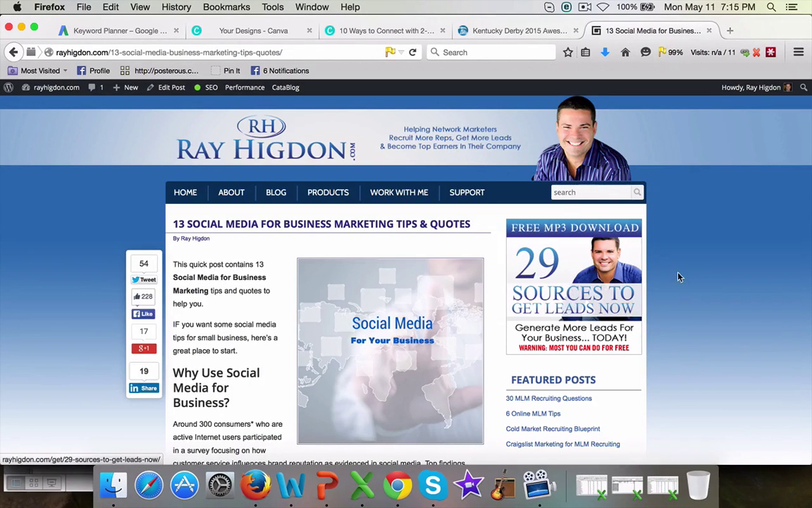Open the BLOG navigation item

276,193
